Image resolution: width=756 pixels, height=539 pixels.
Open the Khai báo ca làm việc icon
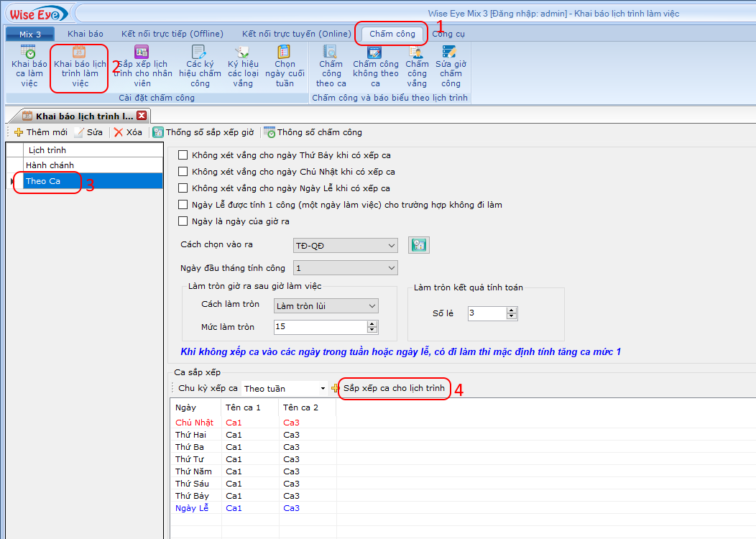coord(29,65)
